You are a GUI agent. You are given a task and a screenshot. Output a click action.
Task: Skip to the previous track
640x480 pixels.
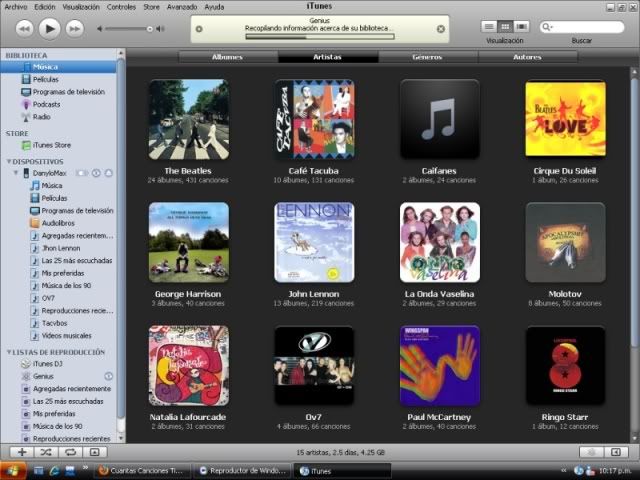pos(24,29)
